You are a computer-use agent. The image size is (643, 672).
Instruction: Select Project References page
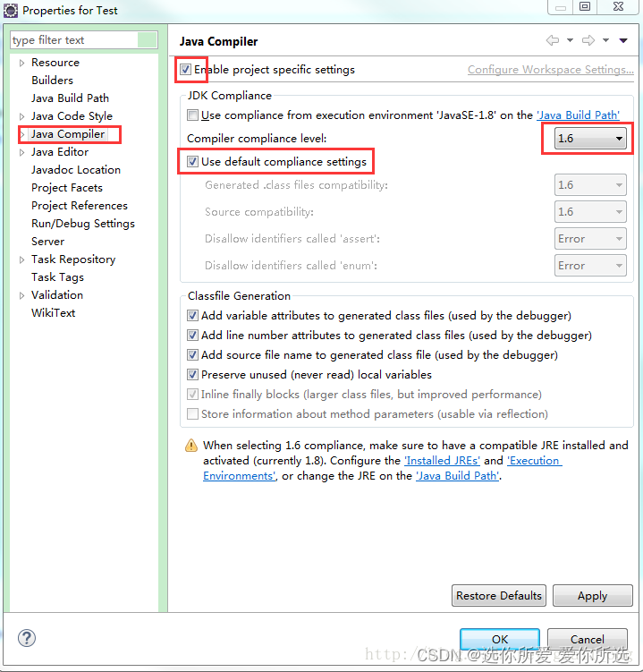click(80, 206)
